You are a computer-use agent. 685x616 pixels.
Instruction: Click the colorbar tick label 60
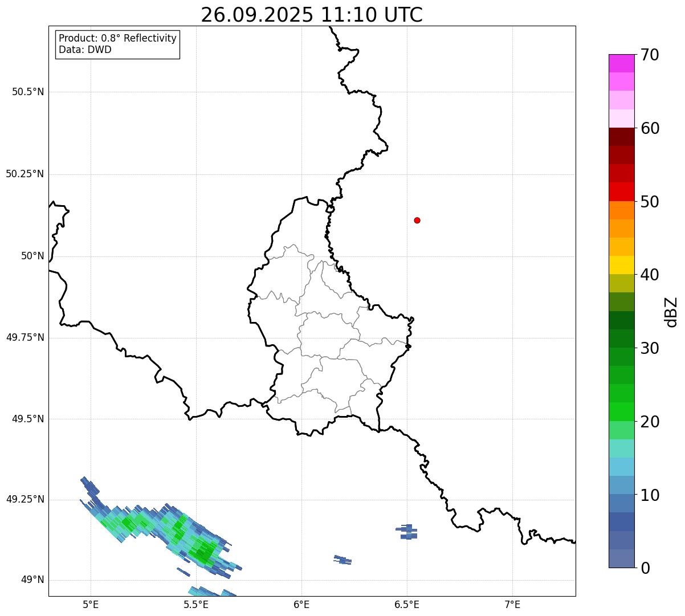pyautogui.click(x=650, y=128)
